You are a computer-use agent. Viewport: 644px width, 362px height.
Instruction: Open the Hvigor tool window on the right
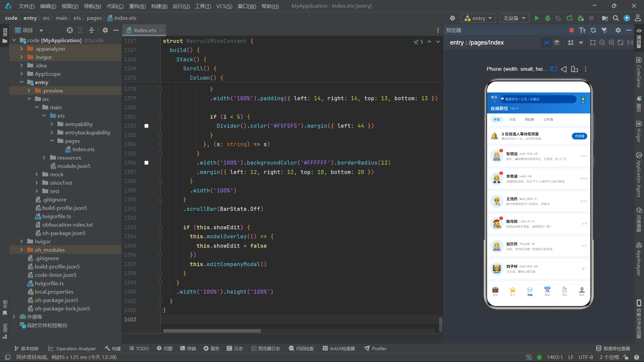tap(639, 131)
